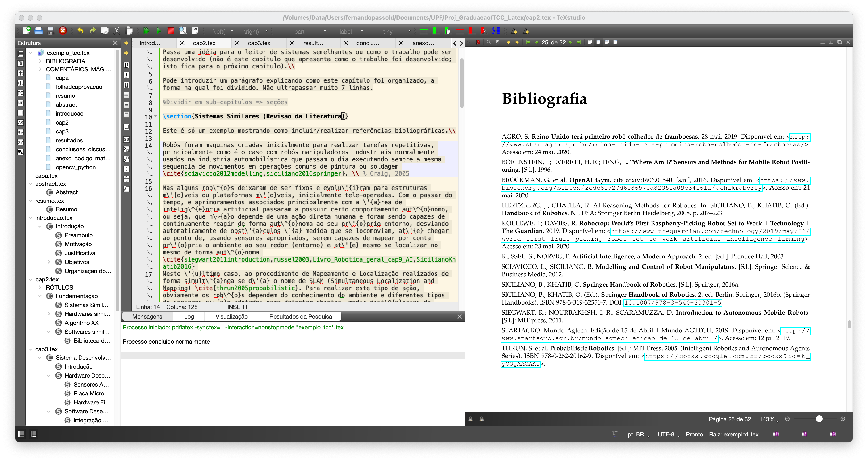This screenshot has width=868, height=461.
Task: Switch to the cap3.tex editor tab
Action: coord(259,43)
